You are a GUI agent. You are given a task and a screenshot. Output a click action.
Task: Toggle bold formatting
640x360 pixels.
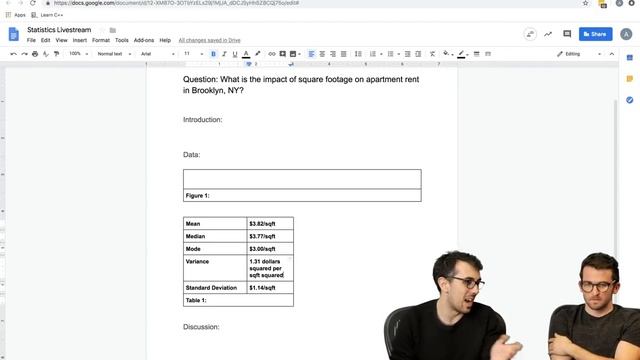click(x=213, y=54)
